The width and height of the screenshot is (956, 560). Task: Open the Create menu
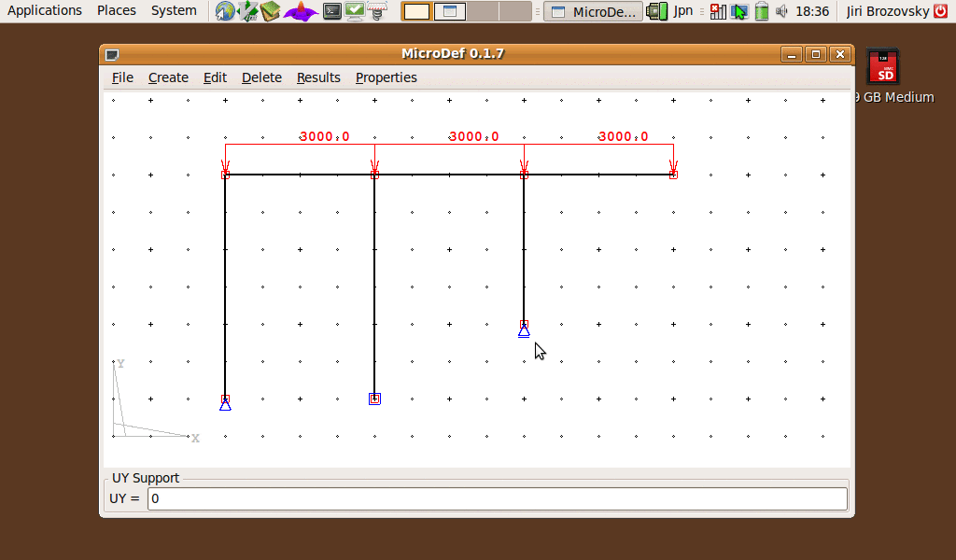(x=168, y=77)
